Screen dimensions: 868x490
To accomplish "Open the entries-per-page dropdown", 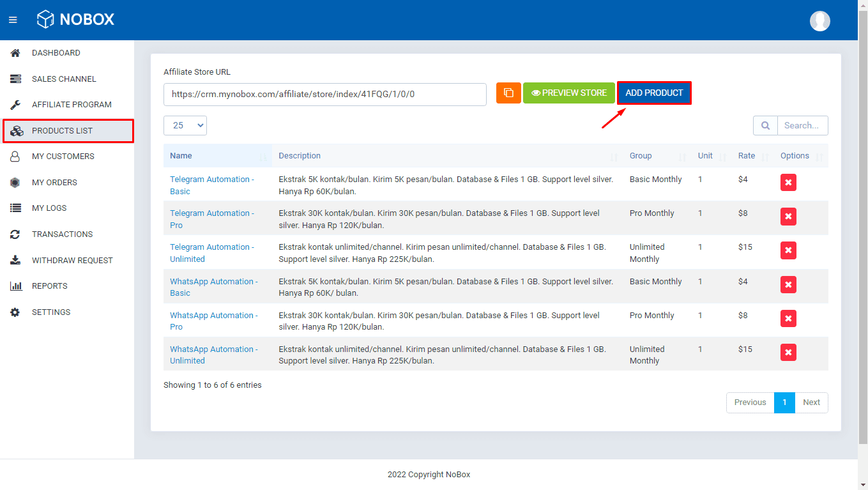I will (x=185, y=125).
